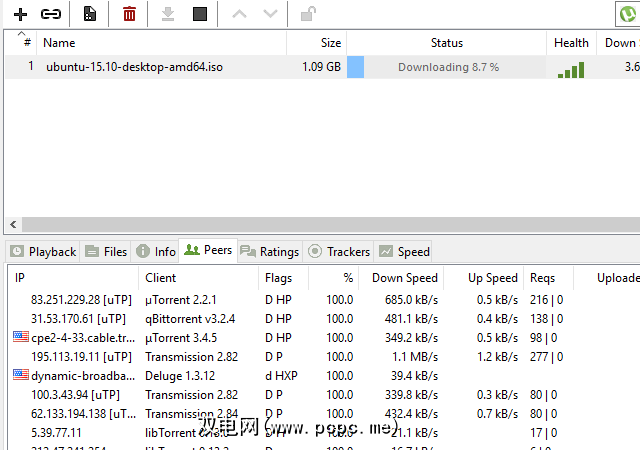Click the 1.1 MB/s down speed value
This screenshot has height=450, width=640.
[x=415, y=356]
